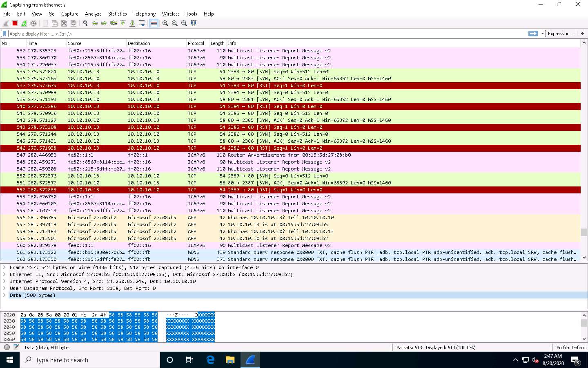Open Find a packet magnifier
Image resolution: width=588 pixels, height=368 pixels.
[85, 23]
